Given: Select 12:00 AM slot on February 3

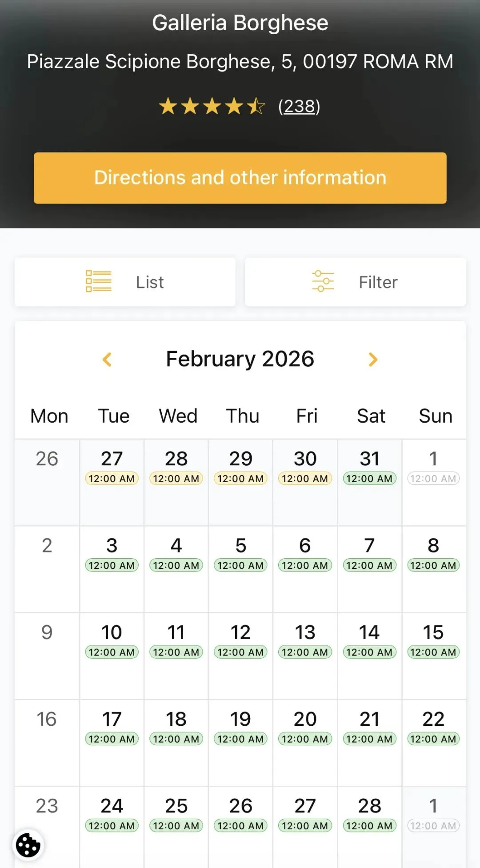Looking at the screenshot, I should (112, 565).
